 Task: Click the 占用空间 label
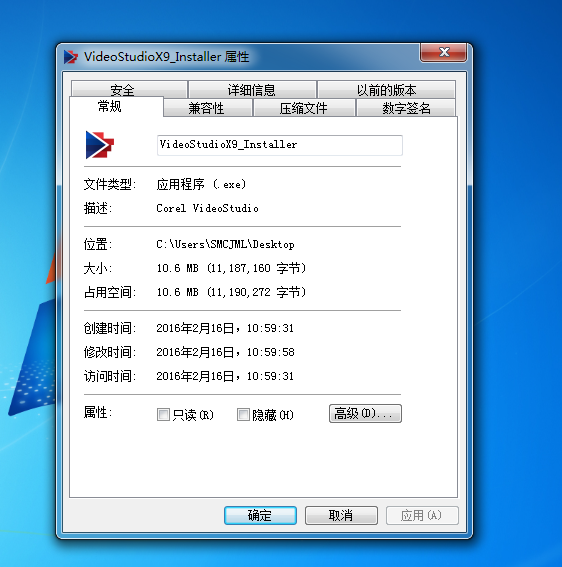(x=110, y=292)
